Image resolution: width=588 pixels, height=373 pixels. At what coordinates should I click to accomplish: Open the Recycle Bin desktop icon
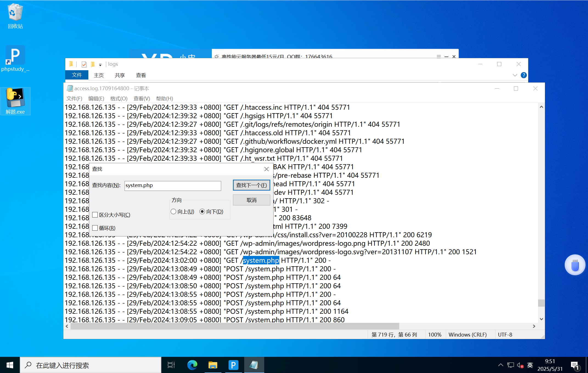pos(15,16)
